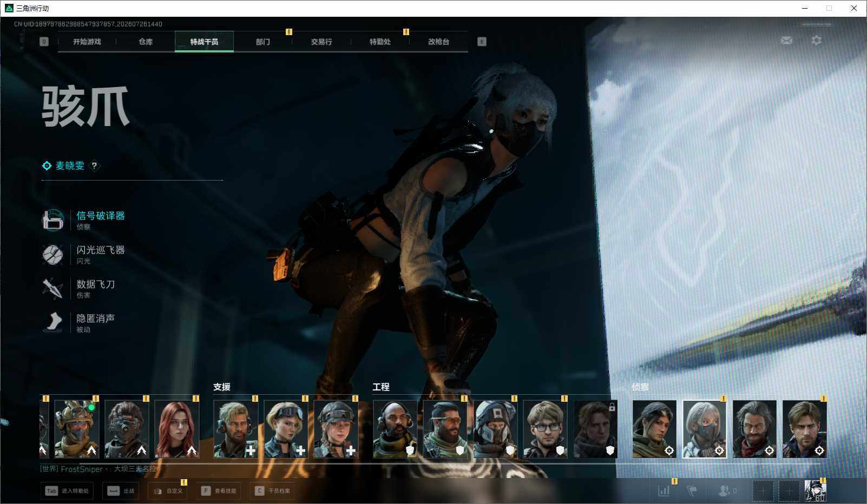Click the question mark beside 麦晓雯
867x504 pixels.
click(94, 166)
